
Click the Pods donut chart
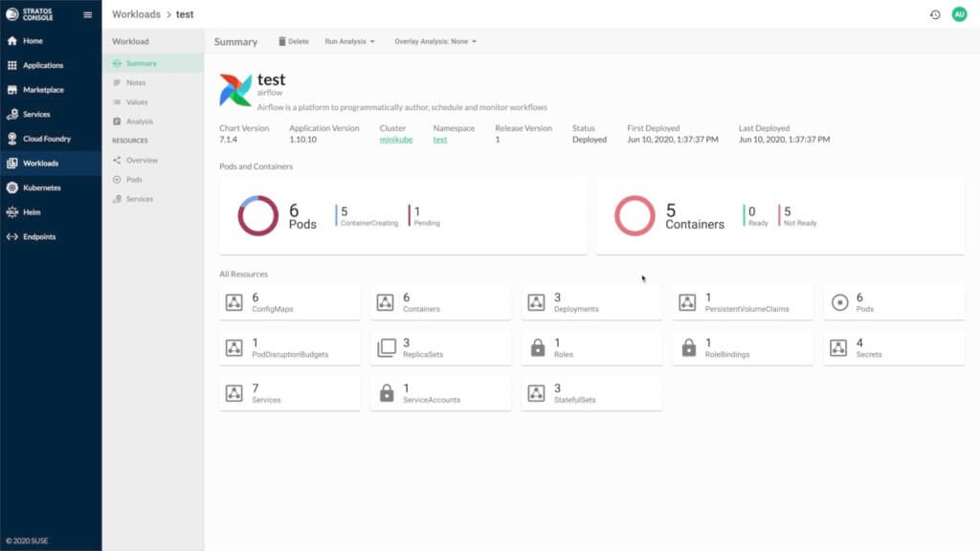click(257, 215)
